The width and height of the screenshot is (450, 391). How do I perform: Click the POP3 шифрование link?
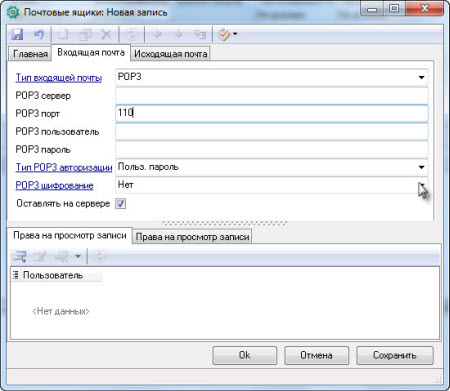pos(54,185)
